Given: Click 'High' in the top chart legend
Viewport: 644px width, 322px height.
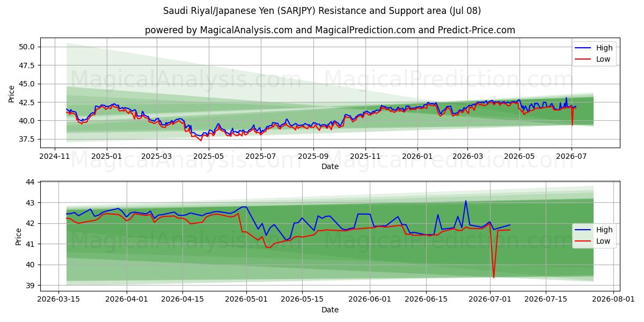Looking at the screenshot, I should click(x=604, y=48).
